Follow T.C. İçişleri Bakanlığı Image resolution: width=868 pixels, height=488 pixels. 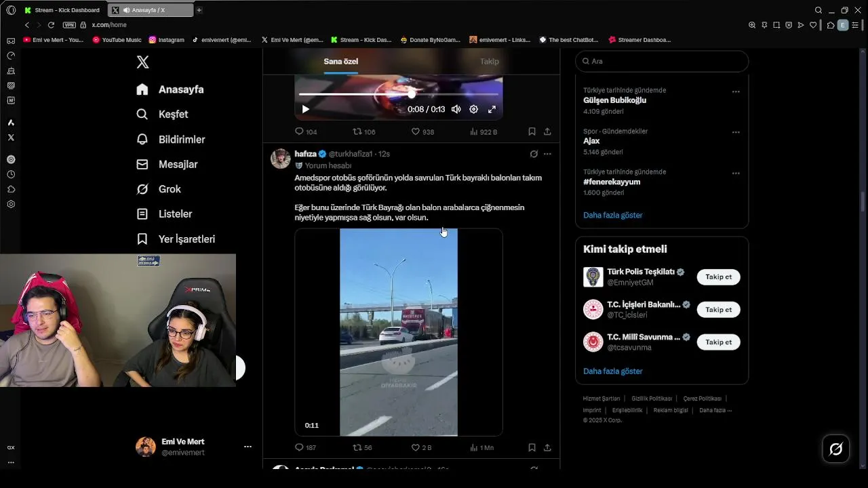click(718, 309)
